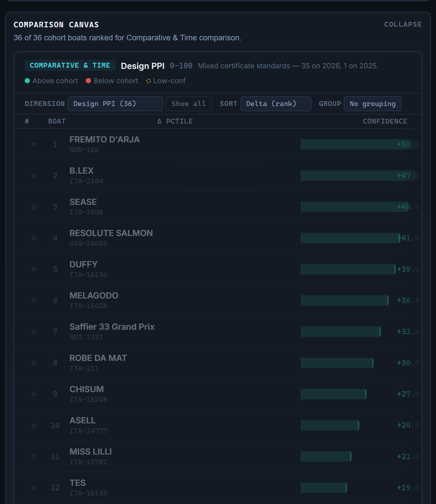Click the TES +19.0 delta bar

(324, 487)
